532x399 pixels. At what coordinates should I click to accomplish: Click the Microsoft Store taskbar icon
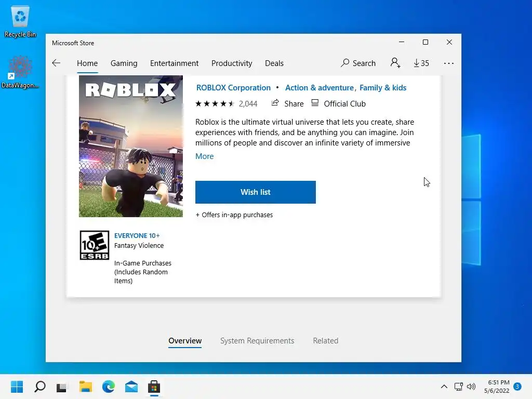(154, 387)
